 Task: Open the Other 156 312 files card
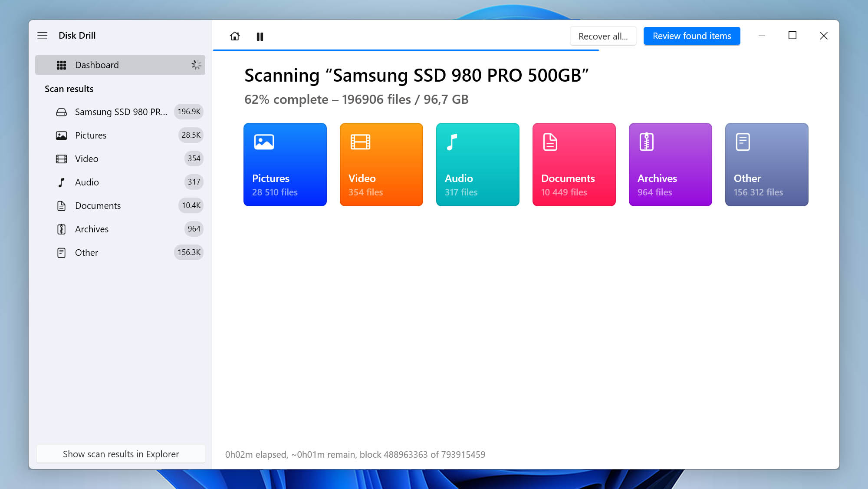pos(767,165)
